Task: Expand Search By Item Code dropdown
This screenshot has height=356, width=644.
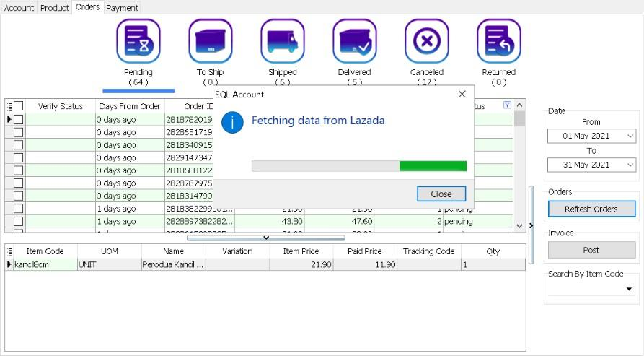Action: [x=629, y=289]
